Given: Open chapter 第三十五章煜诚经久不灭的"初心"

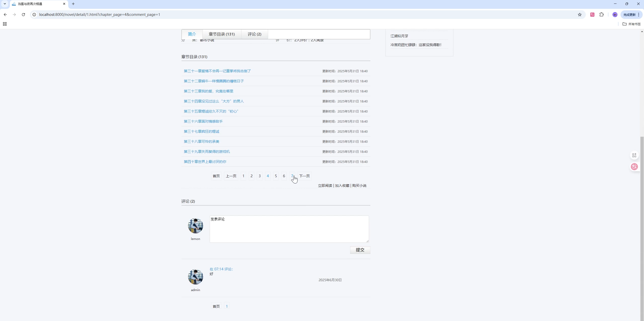Looking at the screenshot, I should tap(211, 111).
